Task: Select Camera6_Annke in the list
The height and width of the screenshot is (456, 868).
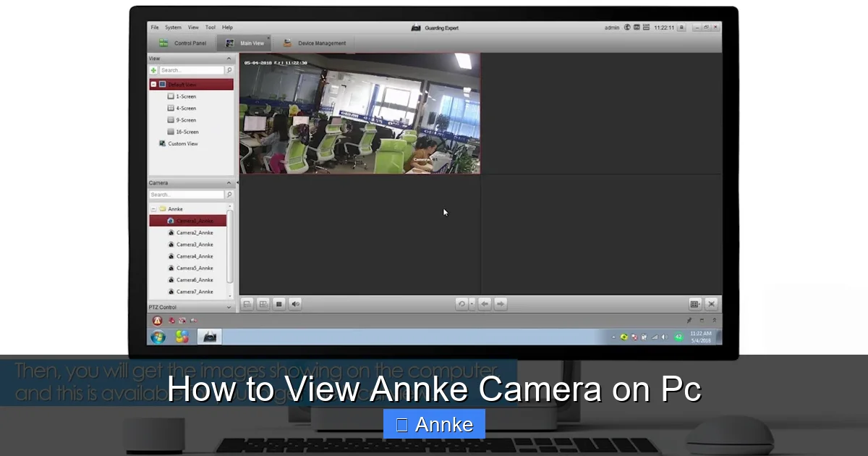Action: pos(190,280)
